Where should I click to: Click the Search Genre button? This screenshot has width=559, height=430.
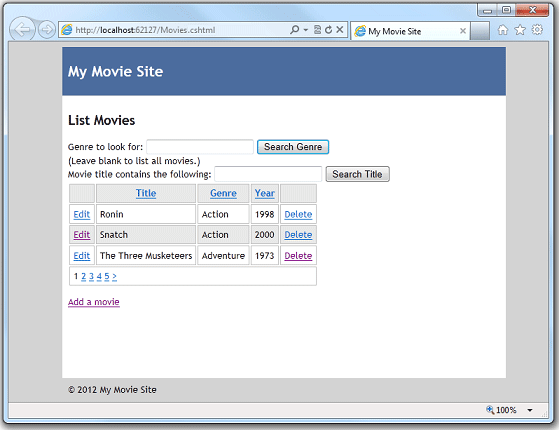click(293, 147)
